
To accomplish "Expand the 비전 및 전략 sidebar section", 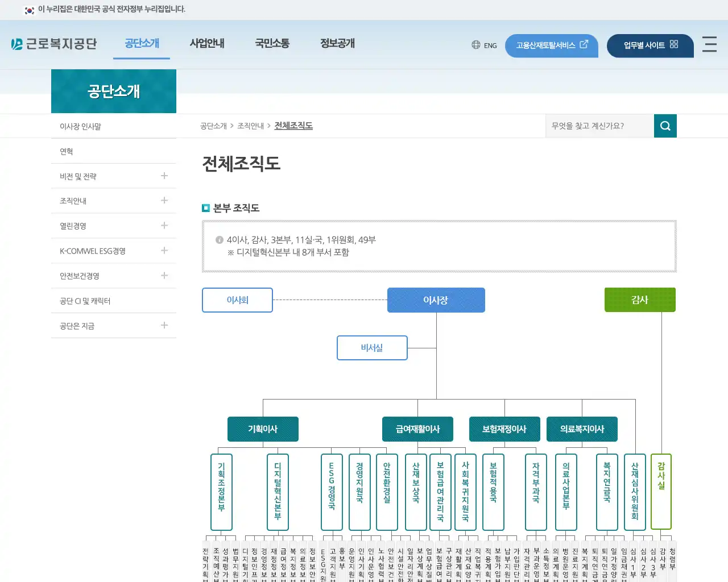I will tap(164, 176).
